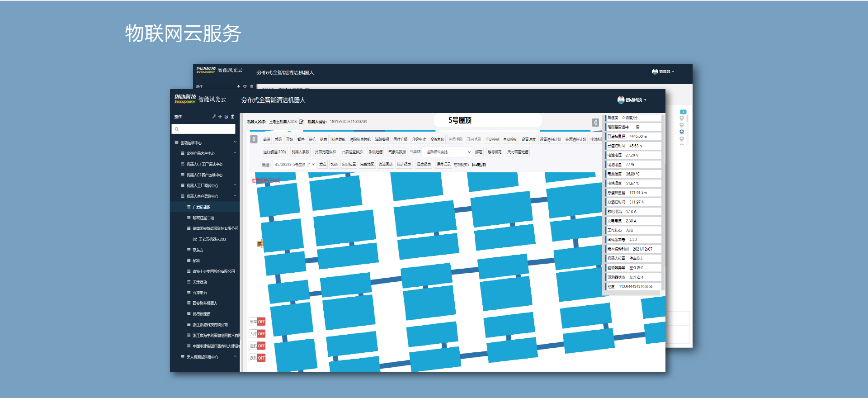Toggle the 返航 OFF switch
Image resolution: width=868 pixels, height=398 pixels.
coord(257,358)
